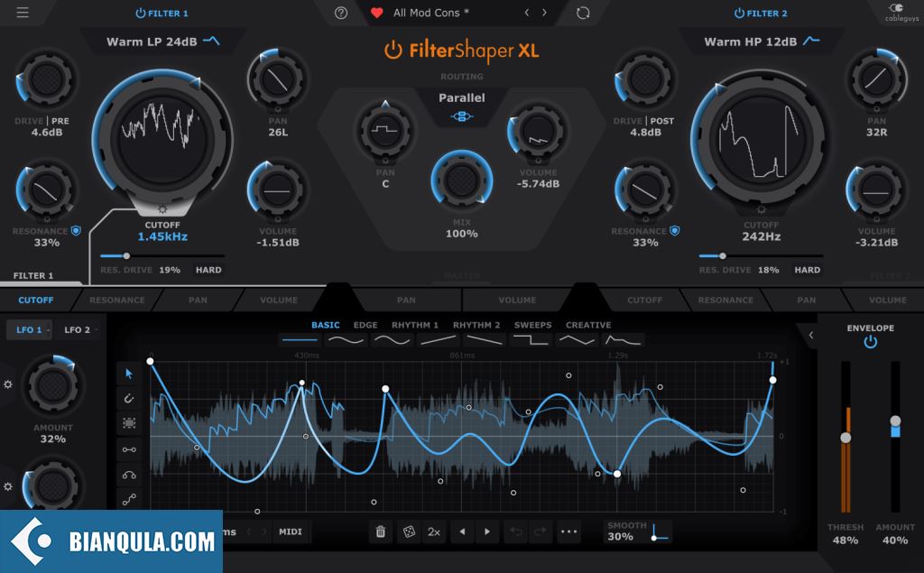This screenshot has height=573, width=924.
Task: Select Filter 1 CUTOFF modulation tab
Action: (36, 300)
